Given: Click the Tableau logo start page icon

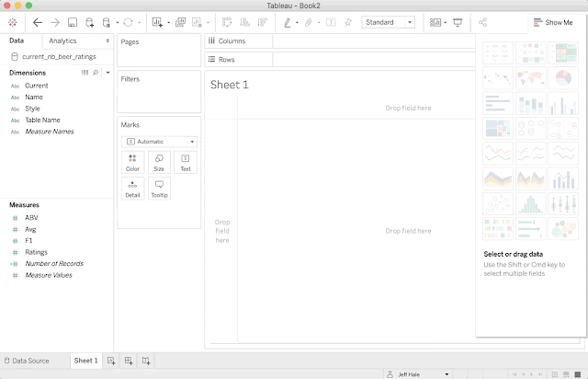Looking at the screenshot, I should pyautogui.click(x=12, y=22).
